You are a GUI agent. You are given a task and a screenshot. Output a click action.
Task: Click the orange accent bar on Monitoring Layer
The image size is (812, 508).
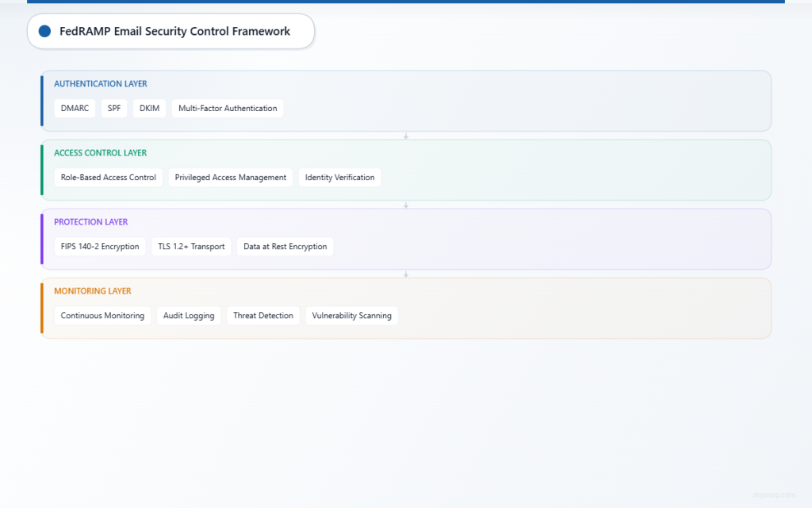coord(41,307)
